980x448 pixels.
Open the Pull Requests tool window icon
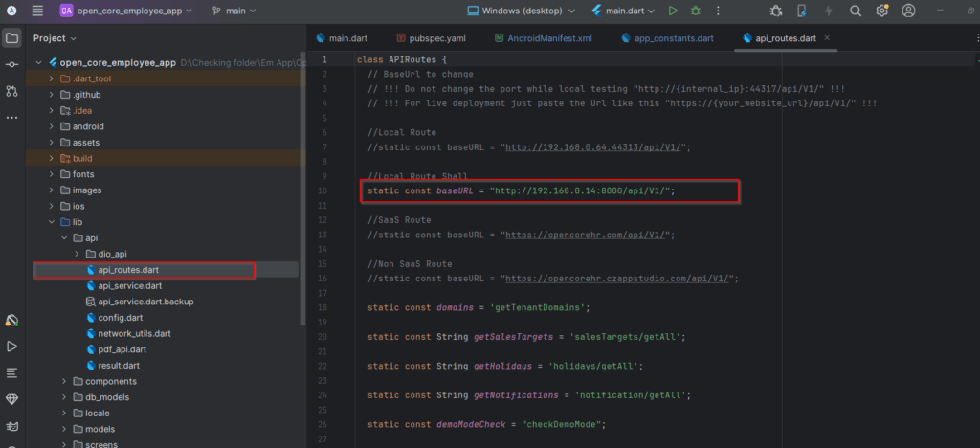(11, 91)
